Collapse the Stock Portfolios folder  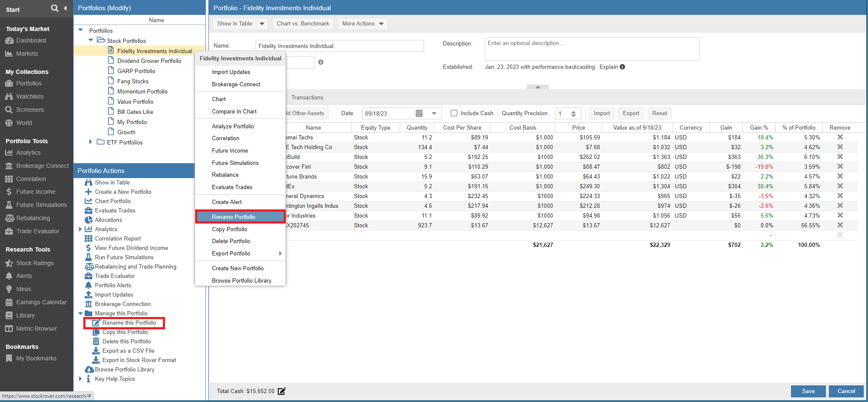click(x=91, y=40)
